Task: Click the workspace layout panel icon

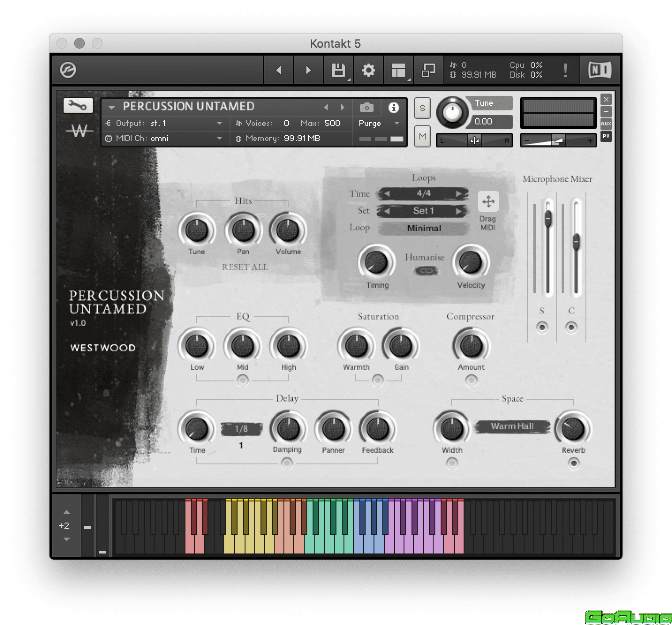Action: 398,70
